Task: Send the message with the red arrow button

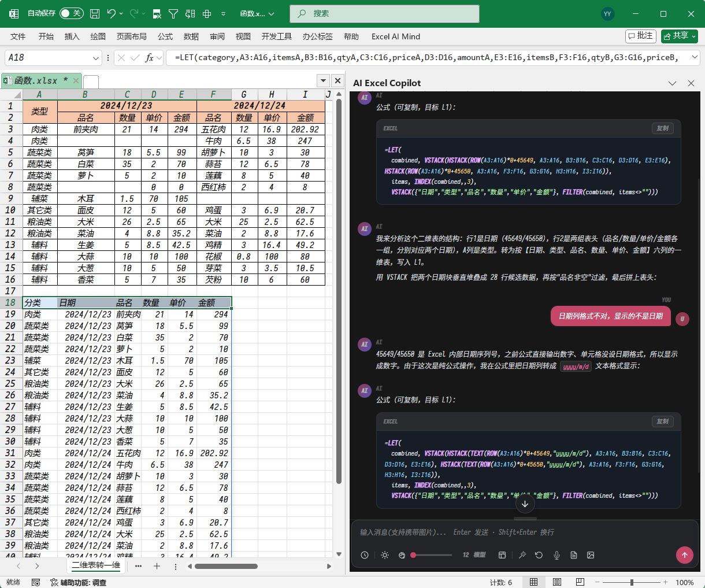Action: 685,555
